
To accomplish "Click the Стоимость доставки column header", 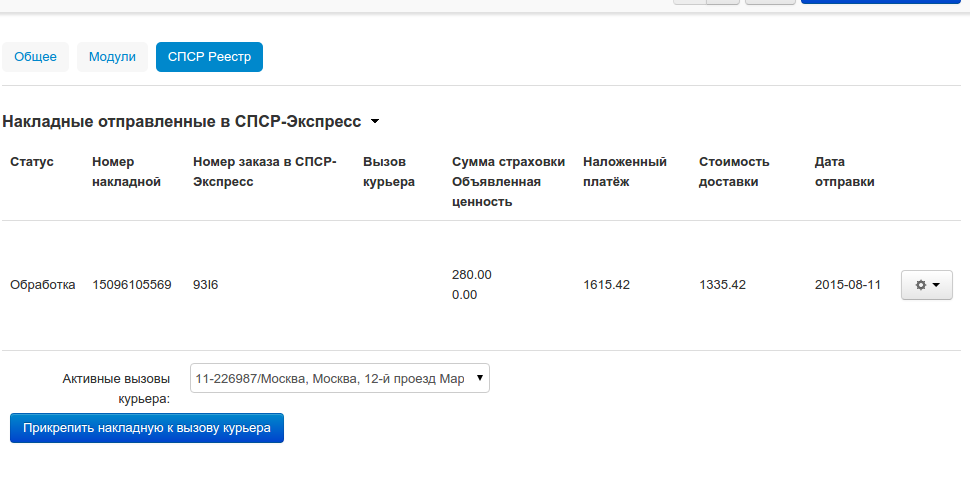I will point(734,171).
